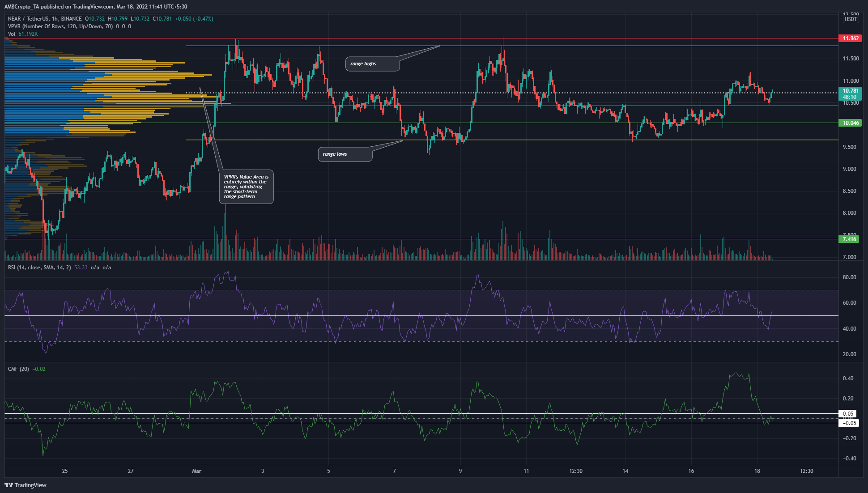This screenshot has width=868, height=493.
Task: Click the Vol 61.192K legend
Action: [23, 34]
